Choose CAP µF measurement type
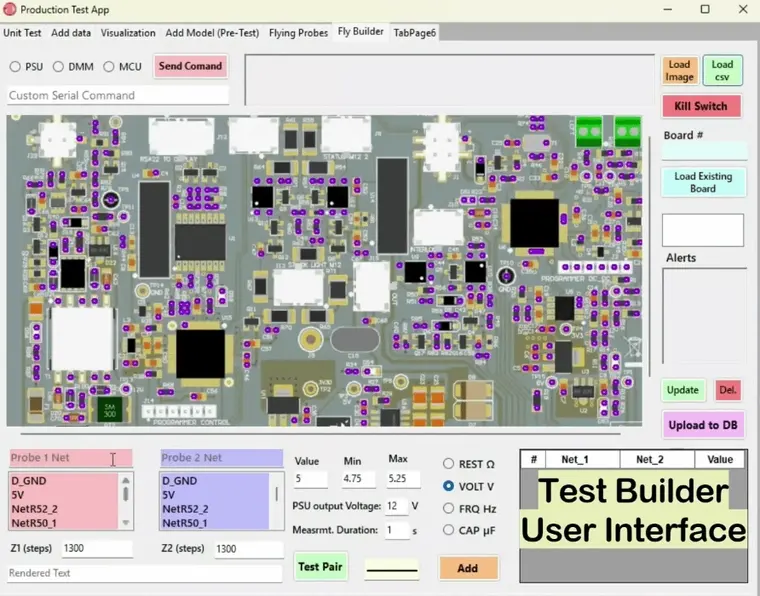The height and width of the screenshot is (596, 760). point(448,530)
